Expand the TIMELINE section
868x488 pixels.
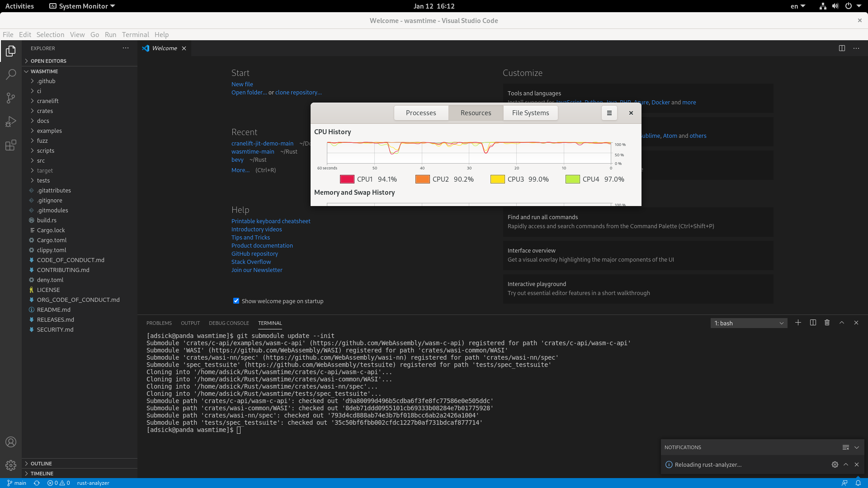click(x=80, y=474)
